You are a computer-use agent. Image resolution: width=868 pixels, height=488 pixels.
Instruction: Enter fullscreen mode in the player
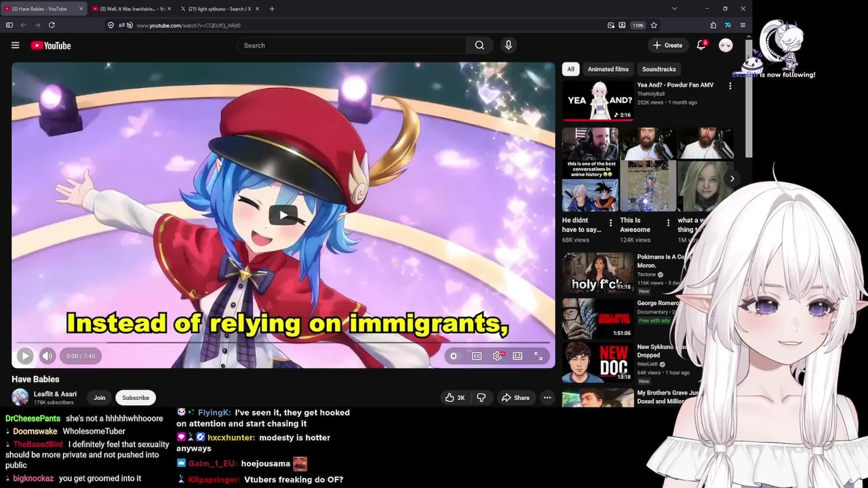pos(538,356)
